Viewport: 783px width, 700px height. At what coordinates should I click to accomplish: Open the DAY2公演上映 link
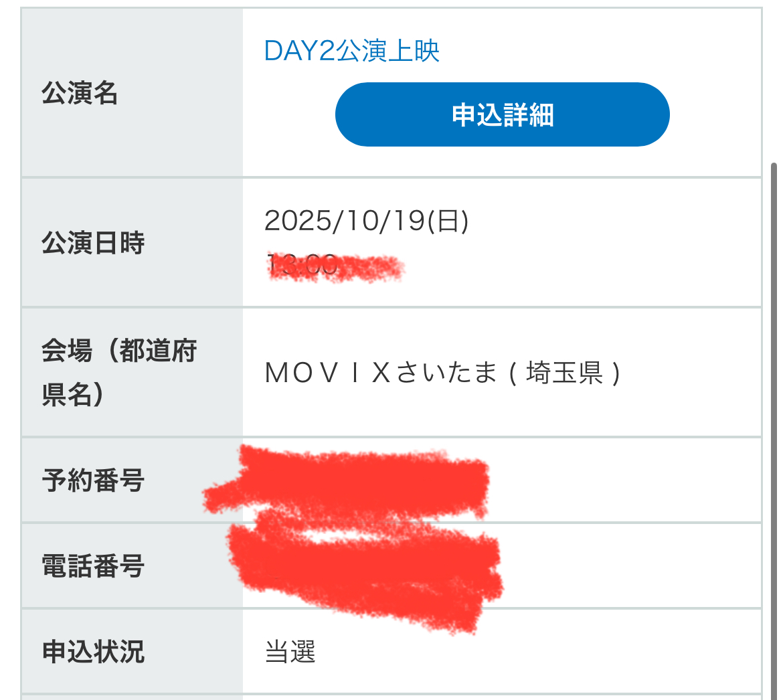tap(352, 52)
